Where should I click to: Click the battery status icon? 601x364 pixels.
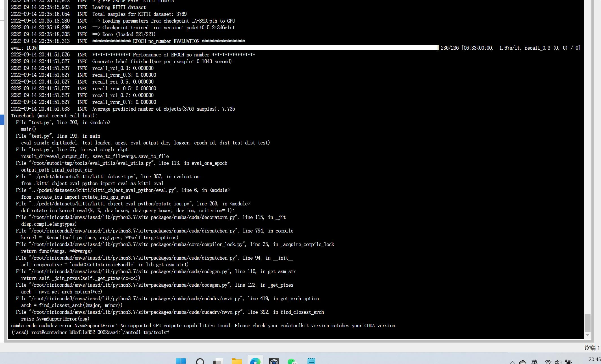click(x=568, y=362)
